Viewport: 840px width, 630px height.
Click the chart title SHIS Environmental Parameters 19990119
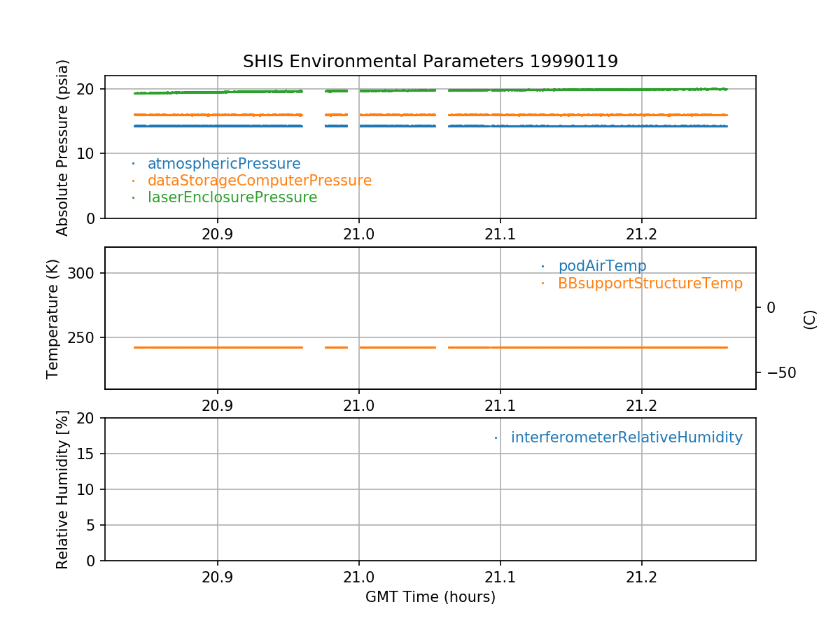tap(430, 62)
